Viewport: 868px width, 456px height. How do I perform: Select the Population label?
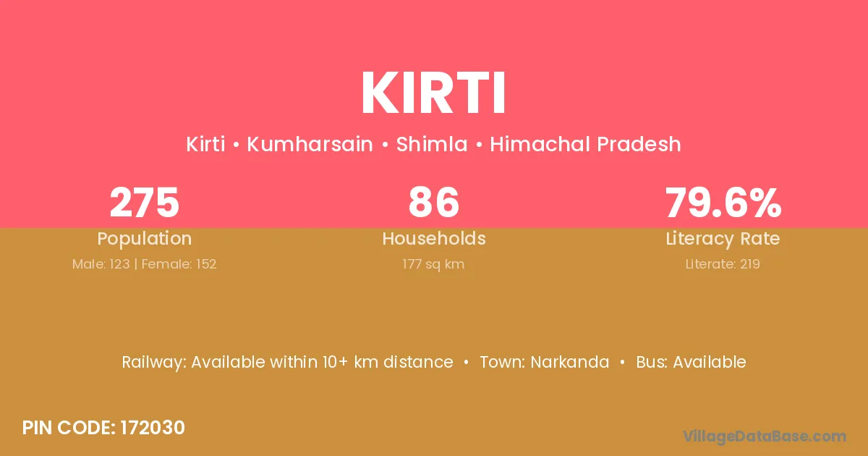144,239
